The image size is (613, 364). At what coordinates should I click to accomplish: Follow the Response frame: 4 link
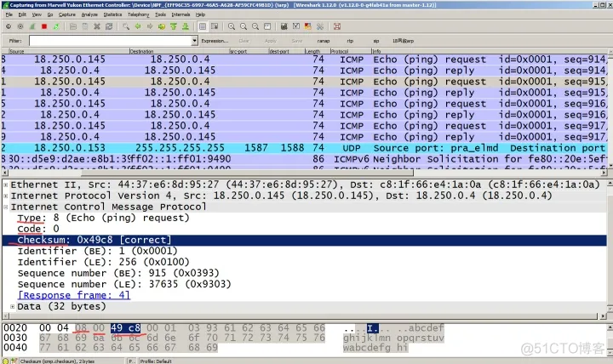73,295
